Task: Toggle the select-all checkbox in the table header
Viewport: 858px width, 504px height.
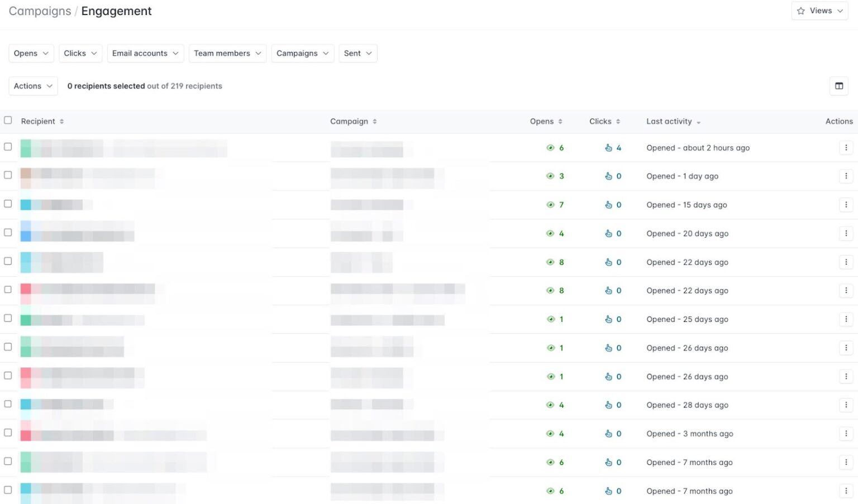Action: point(8,120)
